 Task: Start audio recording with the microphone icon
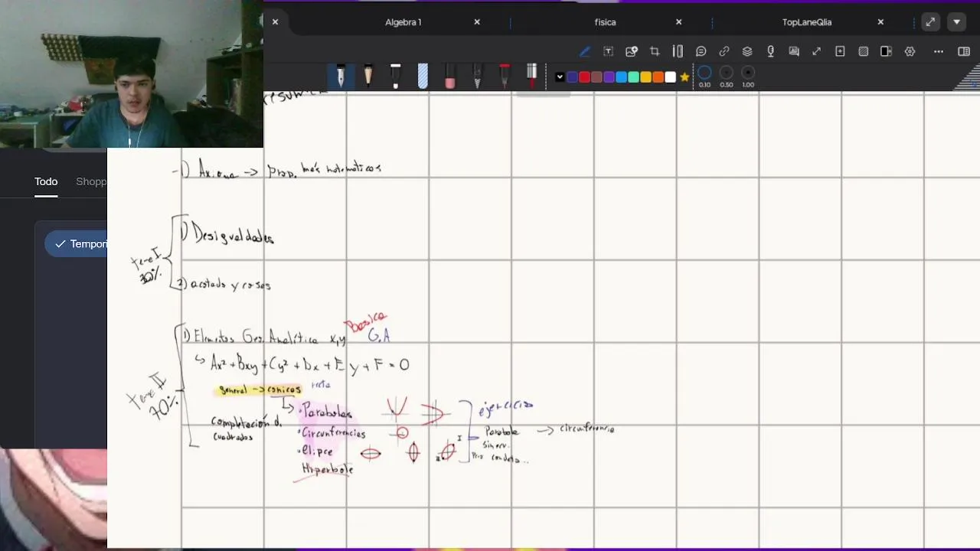(770, 51)
